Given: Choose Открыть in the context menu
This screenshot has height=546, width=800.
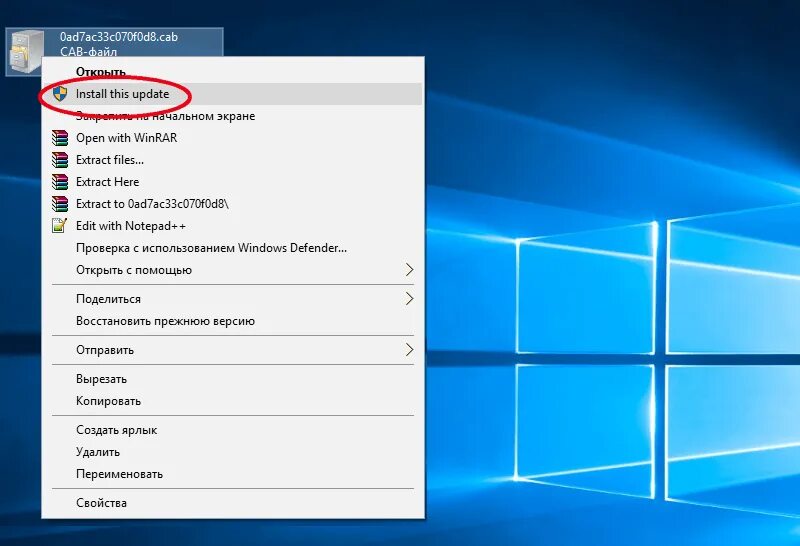Looking at the screenshot, I should (233, 72).
